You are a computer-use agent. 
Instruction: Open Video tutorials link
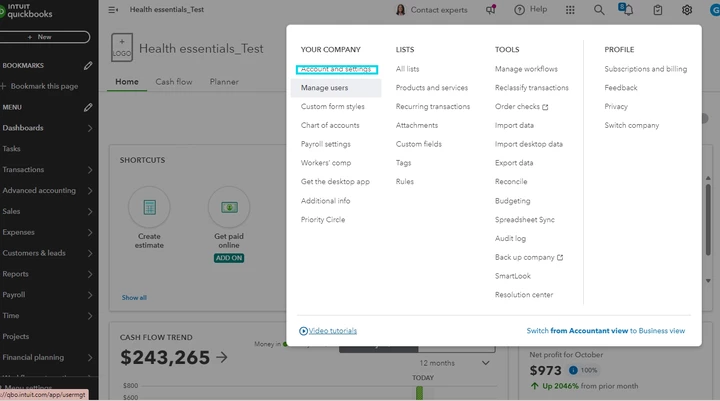pyautogui.click(x=332, y=331)
